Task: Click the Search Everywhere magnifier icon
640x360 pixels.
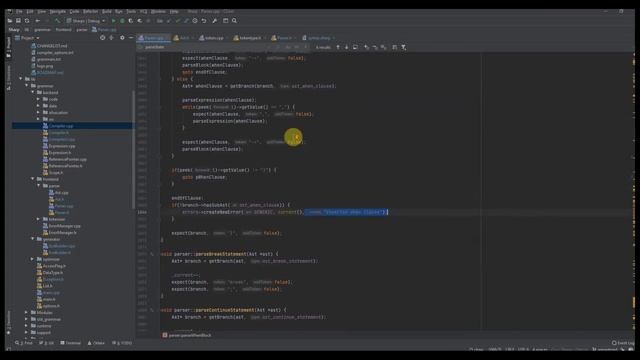Action: 234,20
